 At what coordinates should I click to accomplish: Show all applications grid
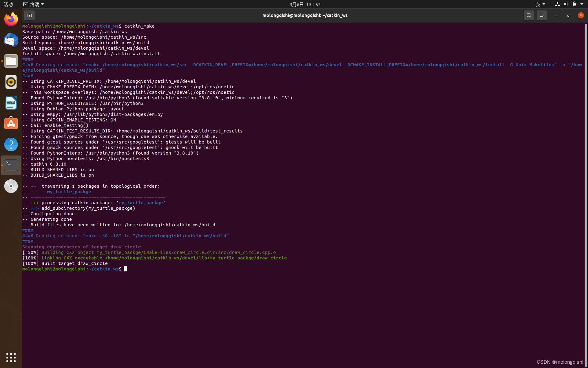(11, 357)
